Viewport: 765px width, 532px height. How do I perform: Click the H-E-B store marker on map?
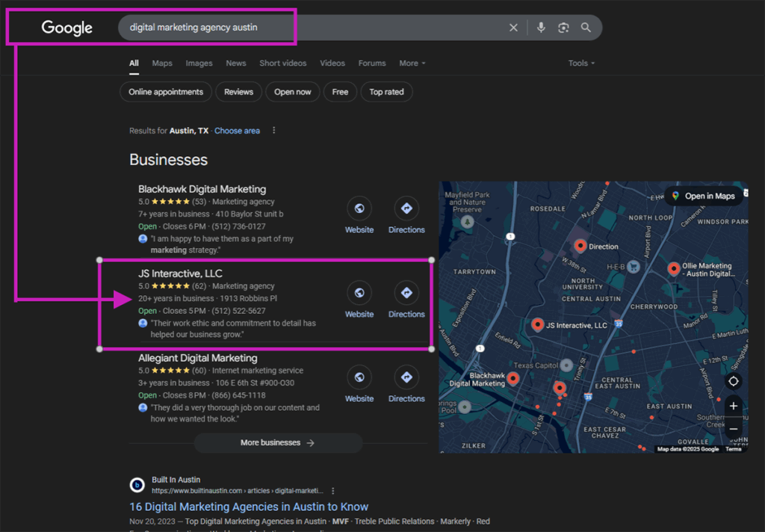tap(634, 267)
